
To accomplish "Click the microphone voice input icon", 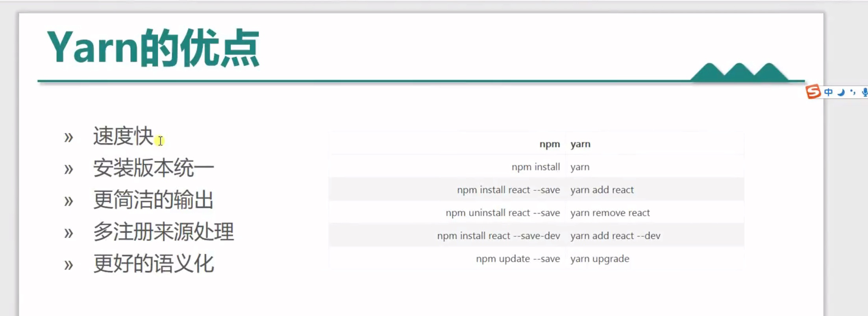I will (x=864, y=92).
